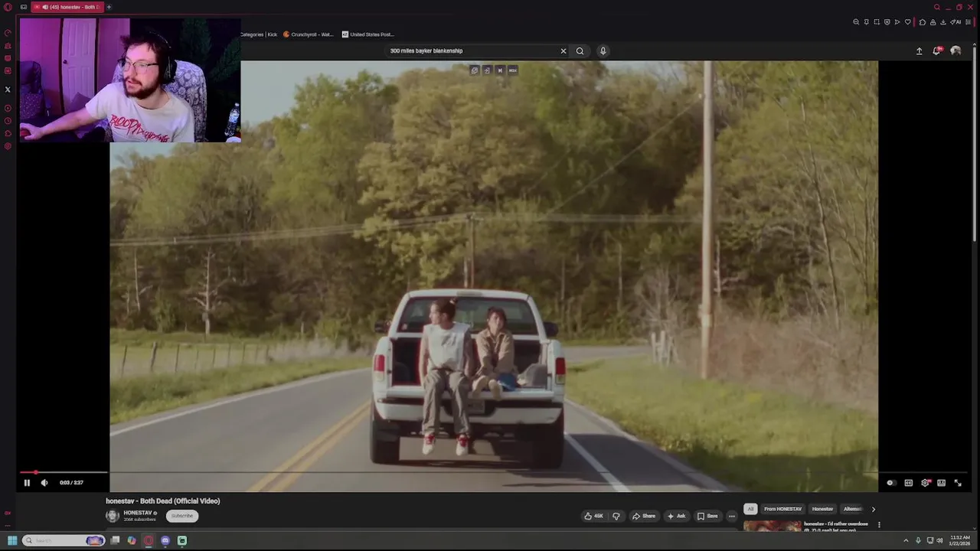Click the Windows taskbar search box

coord(64,540)
